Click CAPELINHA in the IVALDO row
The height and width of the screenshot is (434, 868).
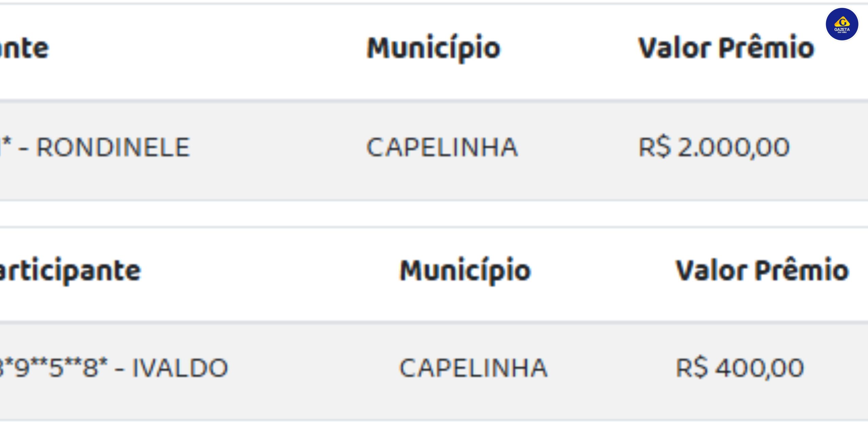(x=473, y=368)
